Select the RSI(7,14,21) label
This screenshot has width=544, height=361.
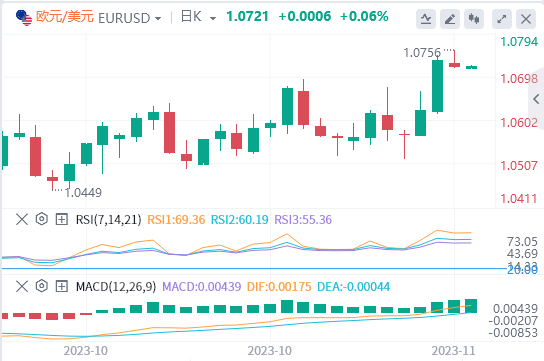pos(109,220)
